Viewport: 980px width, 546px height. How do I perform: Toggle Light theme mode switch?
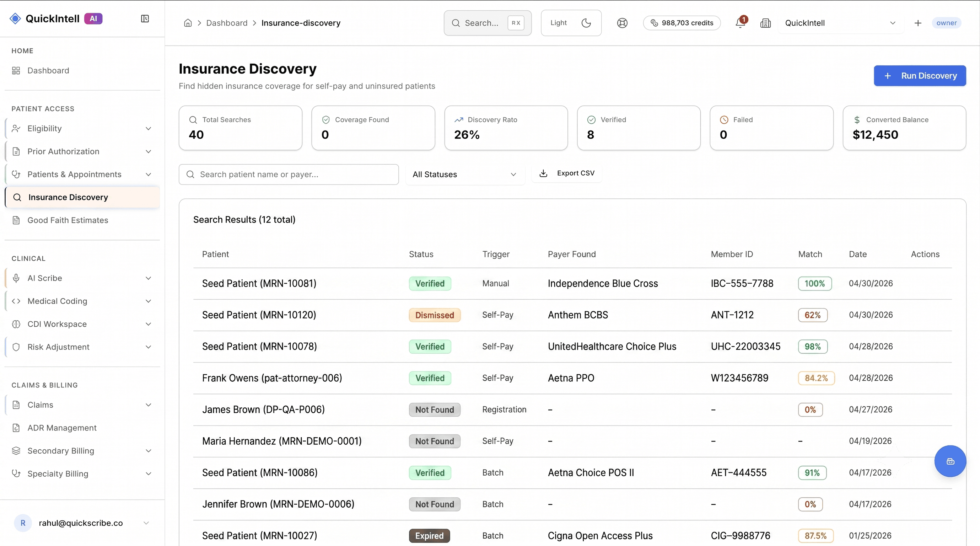[x=571, y=23]
